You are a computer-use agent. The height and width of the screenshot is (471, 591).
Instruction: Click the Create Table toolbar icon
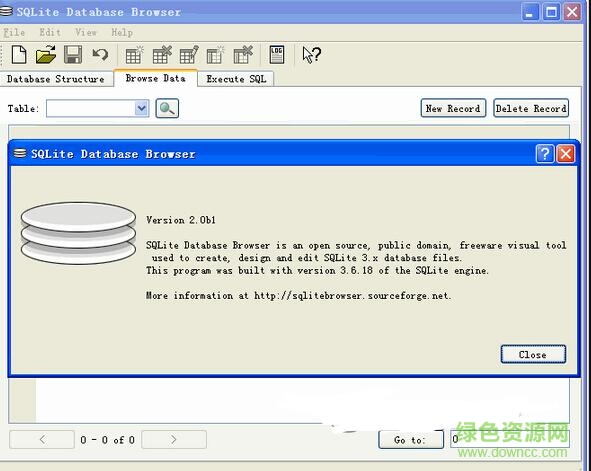(134, 55)
